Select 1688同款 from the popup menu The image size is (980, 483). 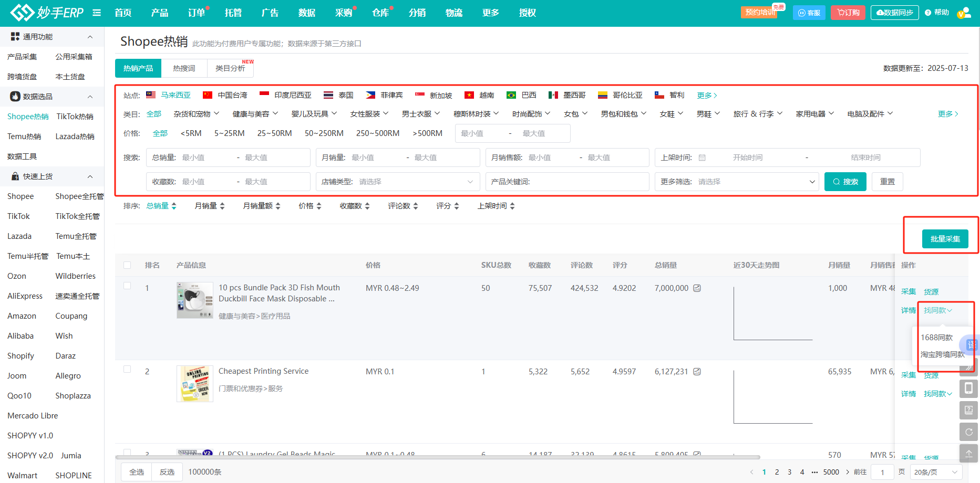tap(936, 338)
